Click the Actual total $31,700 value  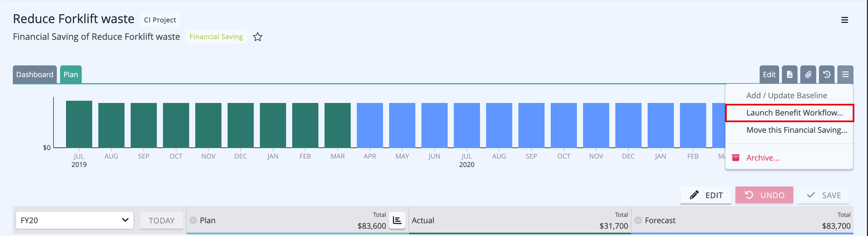pyautogui.click(x=614, y=226)
